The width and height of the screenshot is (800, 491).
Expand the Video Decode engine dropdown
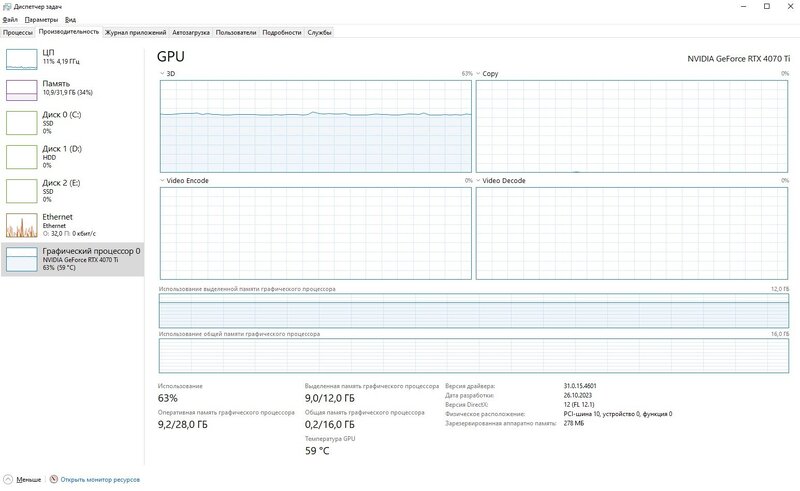tap(479, 181)
